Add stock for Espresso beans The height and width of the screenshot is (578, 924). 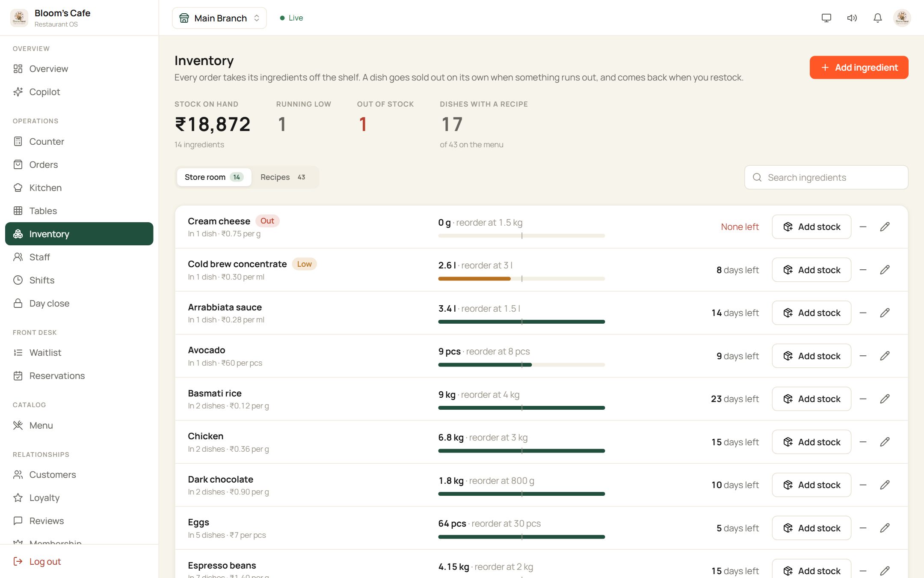pos(811,569)
